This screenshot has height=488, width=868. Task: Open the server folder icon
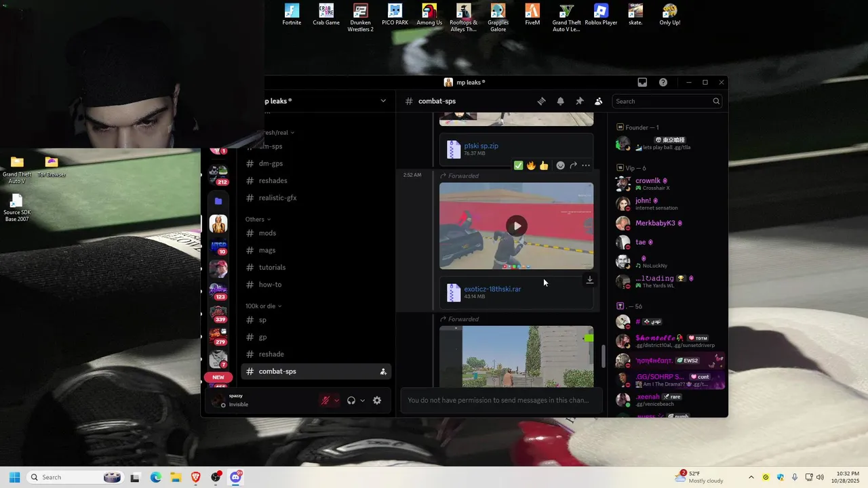218,201
